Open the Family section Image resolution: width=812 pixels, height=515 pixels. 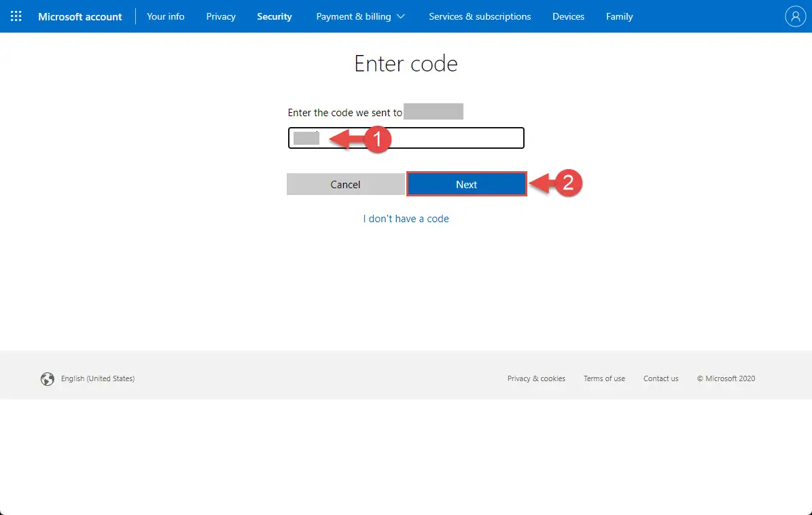point(619,16)
